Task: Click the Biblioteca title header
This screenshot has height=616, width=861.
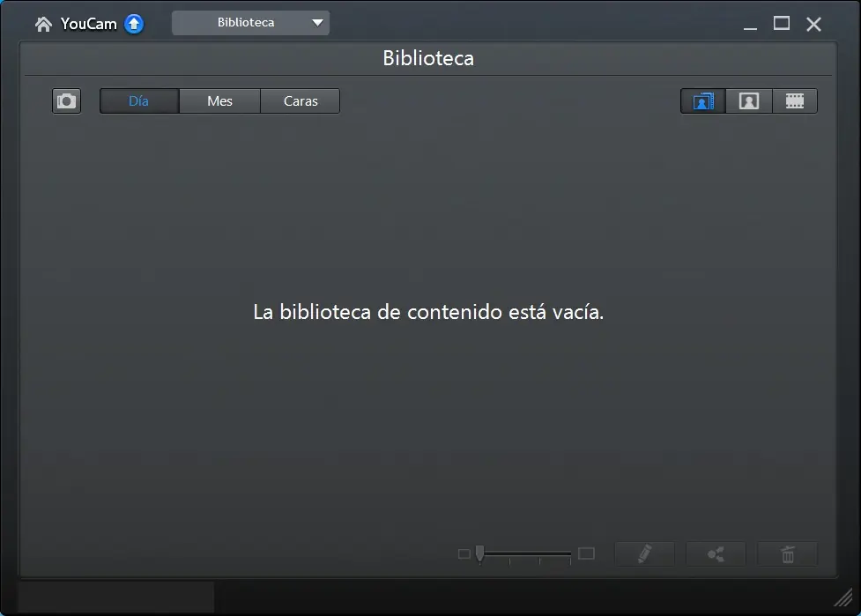Action: click(x=427, y=58)
